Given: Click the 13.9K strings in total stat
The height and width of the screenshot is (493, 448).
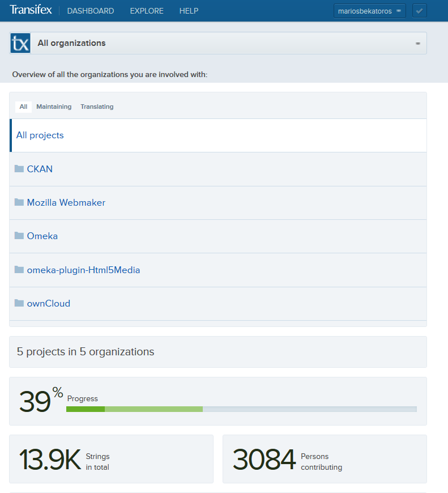Looking at the screenshot, I should tap(111, 459).
